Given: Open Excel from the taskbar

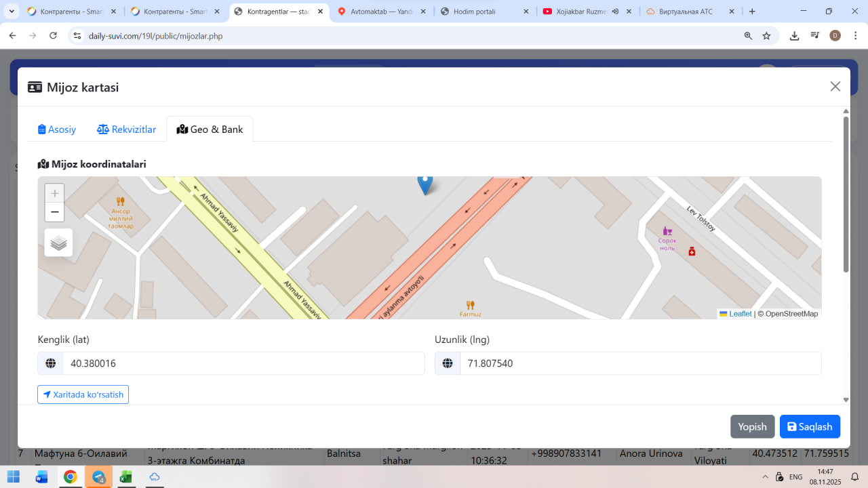Looking at the screenshot, I should click(x=125, y=477).
